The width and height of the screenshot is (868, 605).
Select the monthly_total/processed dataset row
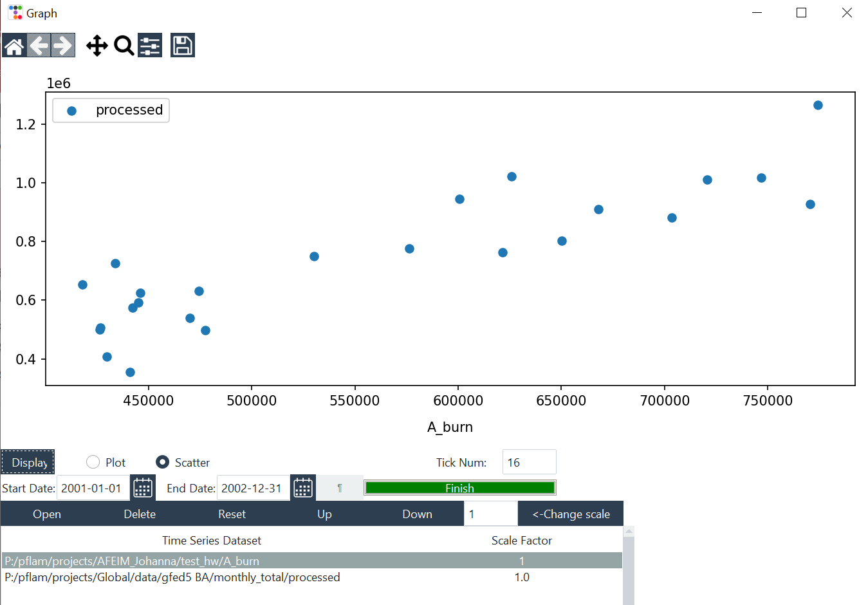click(312, 577)
